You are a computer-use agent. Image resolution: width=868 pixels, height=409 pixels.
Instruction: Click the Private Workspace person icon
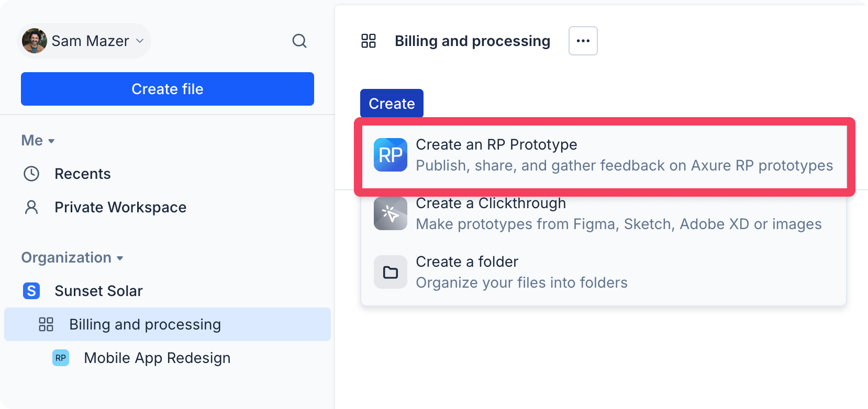(x=31, y=207)
